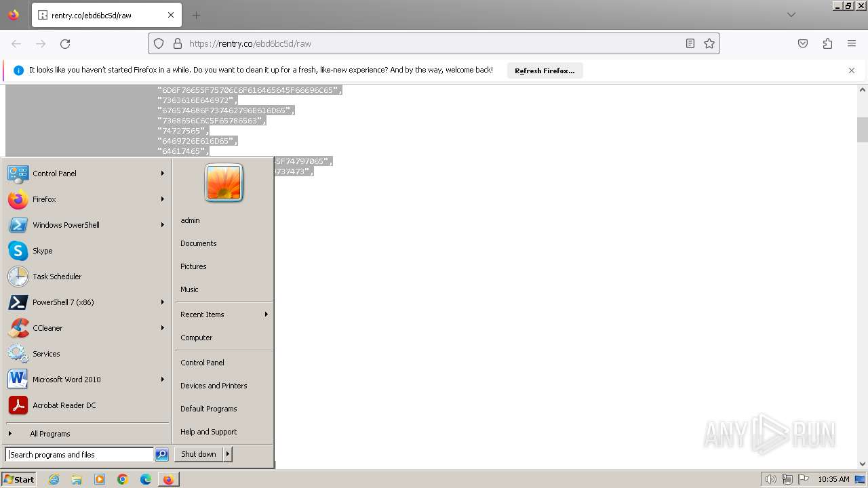Viewport: 868px width, 488px height.
Task: Click the Acrobat Reader DC icon
Action: [18, 405]
